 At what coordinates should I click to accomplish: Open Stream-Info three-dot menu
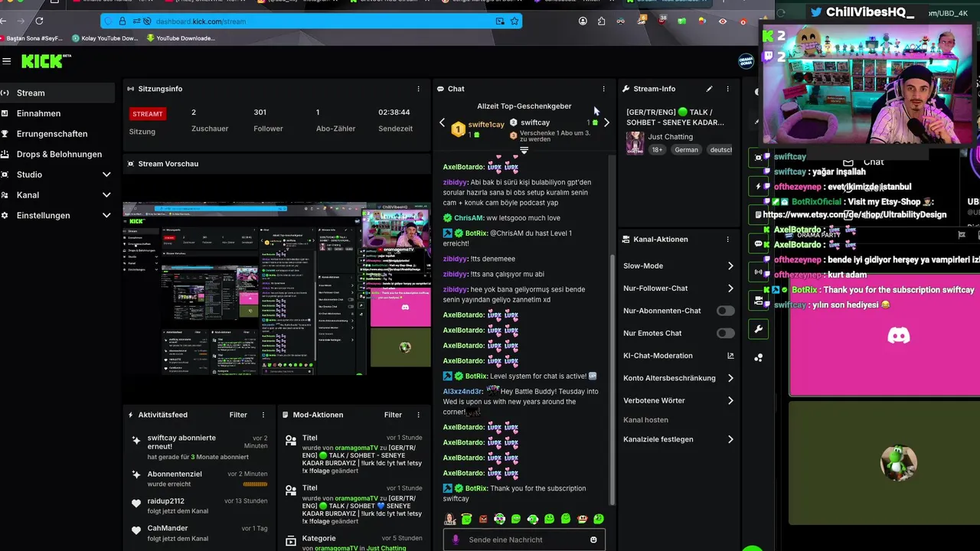727,89
